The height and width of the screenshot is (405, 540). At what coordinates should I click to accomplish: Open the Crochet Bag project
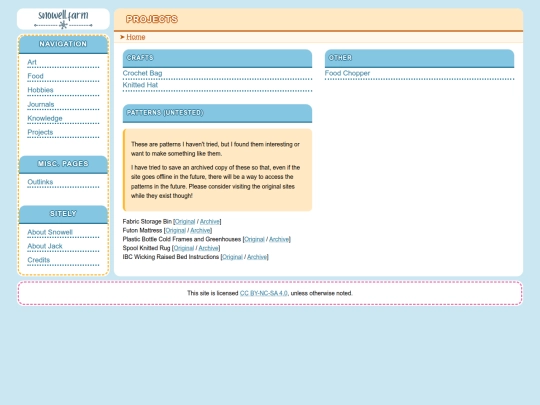(x=142, y=73)
